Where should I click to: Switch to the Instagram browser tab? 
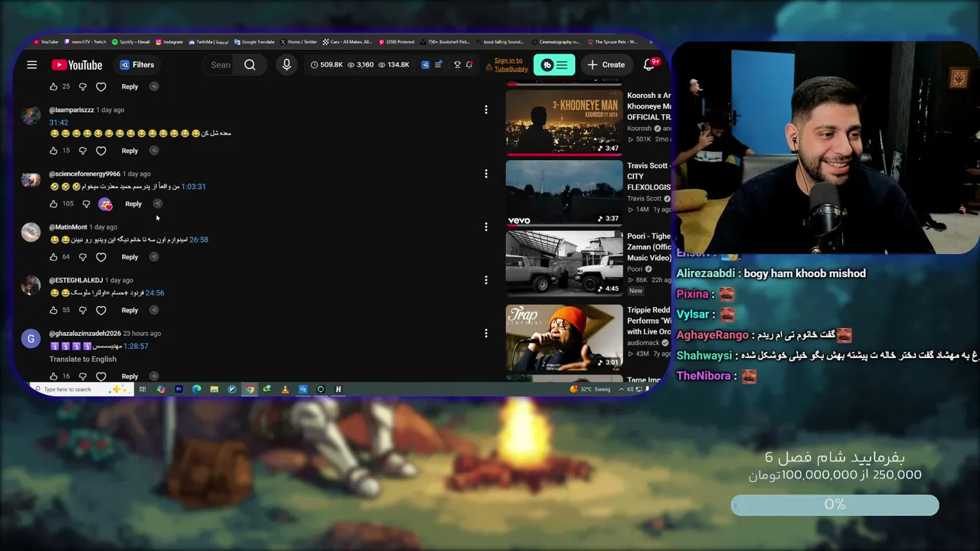tap(171, 42)
